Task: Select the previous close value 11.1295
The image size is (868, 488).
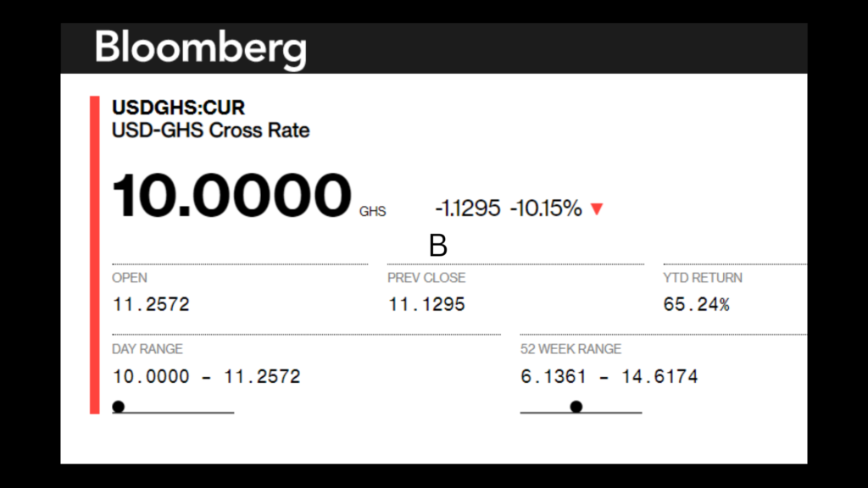Action: point(426,304)
